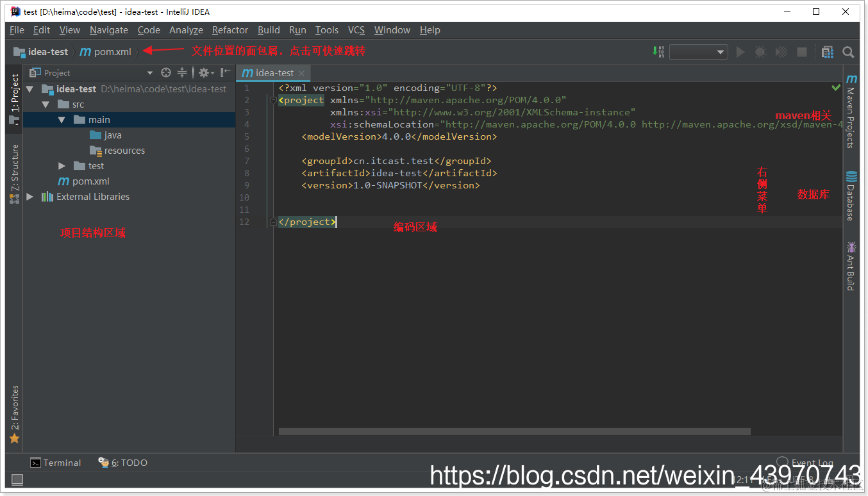Image resolution: width=868 pixels, height=496 pixels.
Task: Open the Code menu
Action: (x=149, y=30)
